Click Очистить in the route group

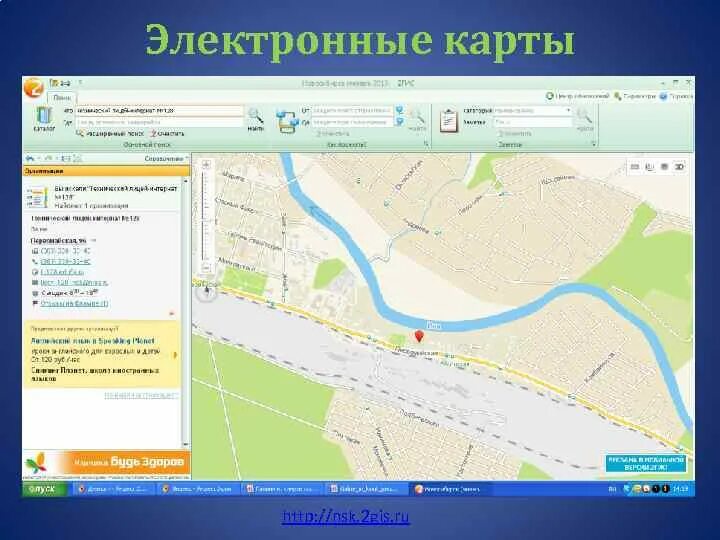333,134
